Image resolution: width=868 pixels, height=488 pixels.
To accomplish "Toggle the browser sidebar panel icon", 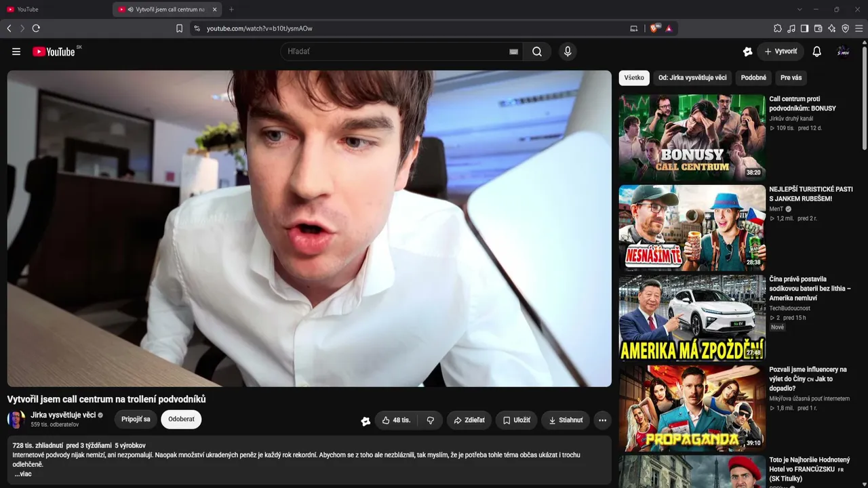I will (804, 28).
